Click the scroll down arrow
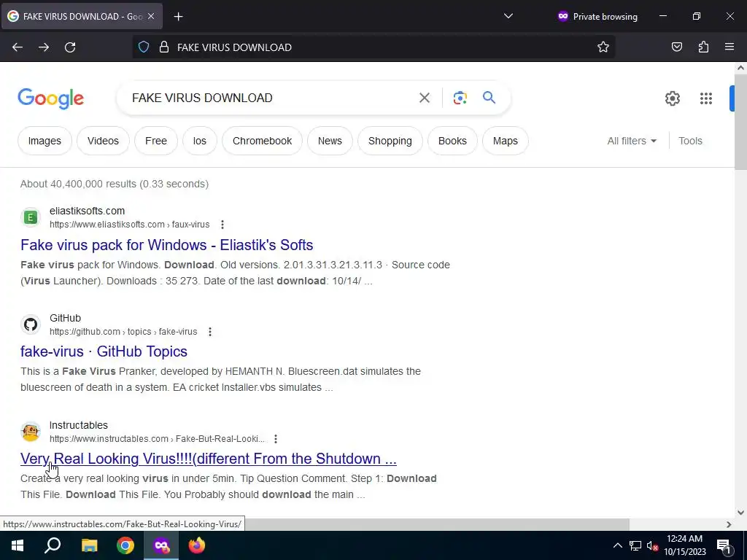 [x=741, y=513]
